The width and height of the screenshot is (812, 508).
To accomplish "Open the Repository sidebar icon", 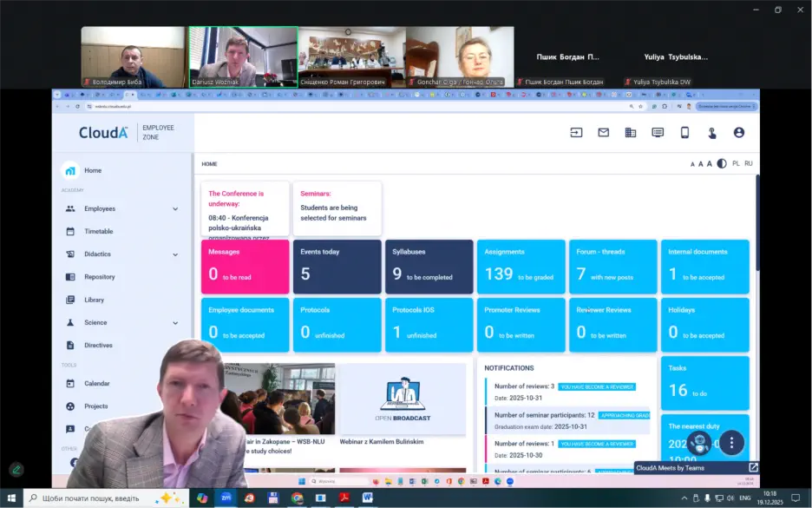I will [x=70, y=277].
